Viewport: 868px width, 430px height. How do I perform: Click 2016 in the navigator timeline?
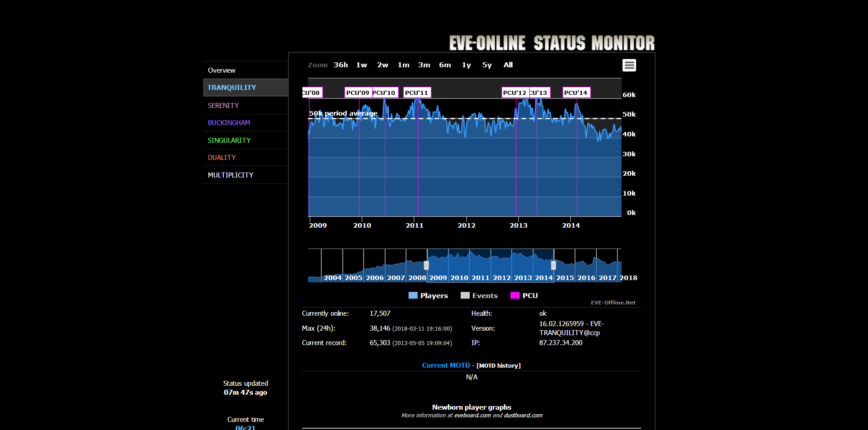click(586, 278)
